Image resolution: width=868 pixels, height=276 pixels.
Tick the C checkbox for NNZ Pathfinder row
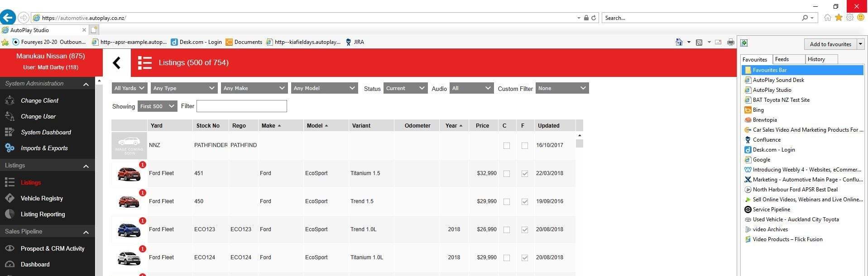click(507, 146)
